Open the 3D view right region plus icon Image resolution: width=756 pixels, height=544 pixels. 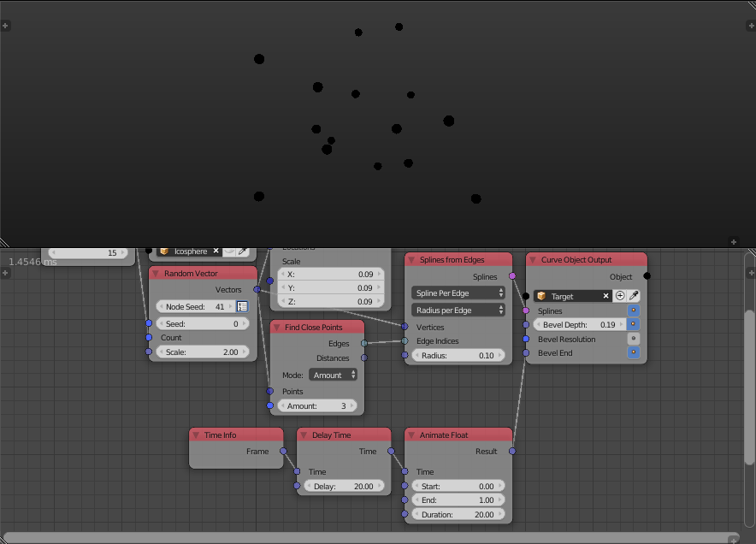click(751, 26)
